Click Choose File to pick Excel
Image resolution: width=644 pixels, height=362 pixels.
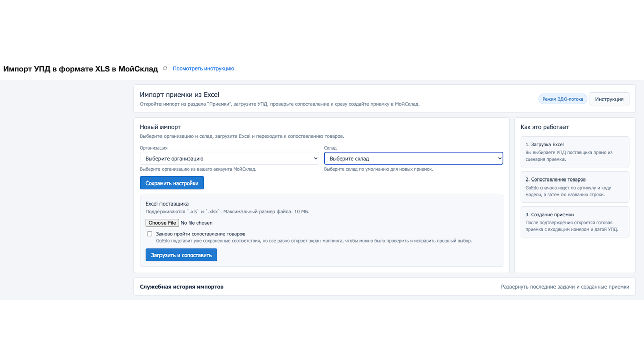tap(162, 223)
